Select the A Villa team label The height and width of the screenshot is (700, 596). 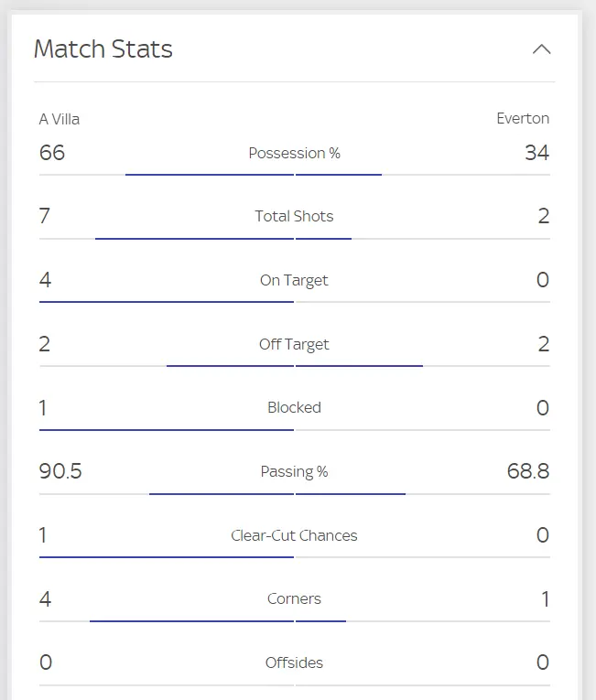tap(60, 119)
